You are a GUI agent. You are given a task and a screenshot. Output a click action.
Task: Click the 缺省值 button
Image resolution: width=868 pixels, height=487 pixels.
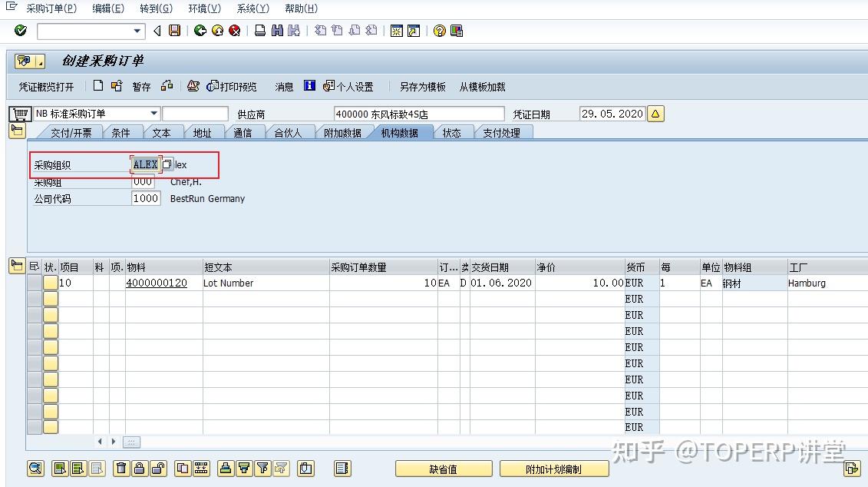click(x=444, y=468)
